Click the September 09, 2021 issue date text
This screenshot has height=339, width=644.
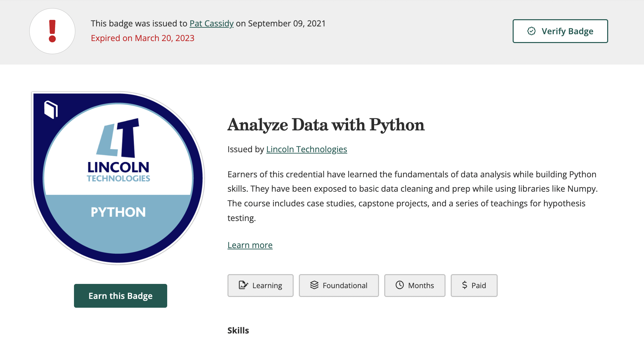(x=287, y=23)
